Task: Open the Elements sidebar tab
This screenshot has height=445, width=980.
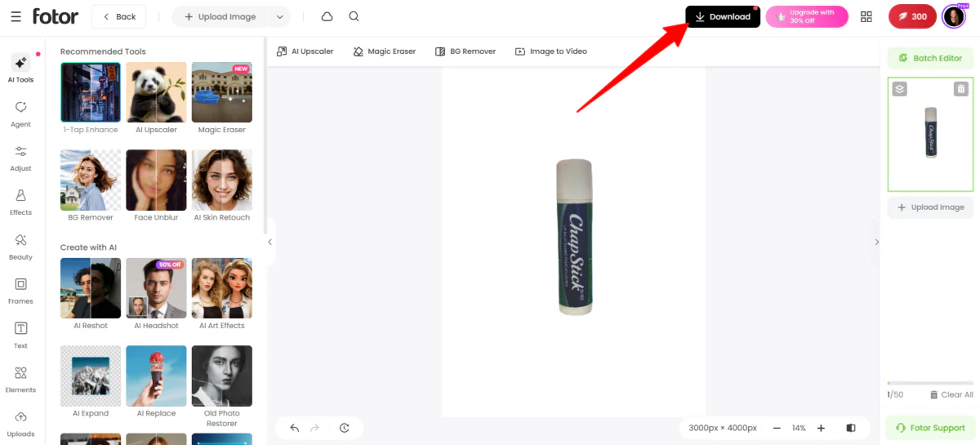Action: pyautogui.click(x=21, y=380)
